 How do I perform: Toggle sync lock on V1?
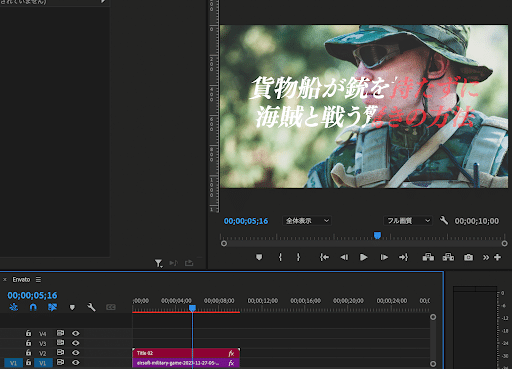(x=60, y=362)
